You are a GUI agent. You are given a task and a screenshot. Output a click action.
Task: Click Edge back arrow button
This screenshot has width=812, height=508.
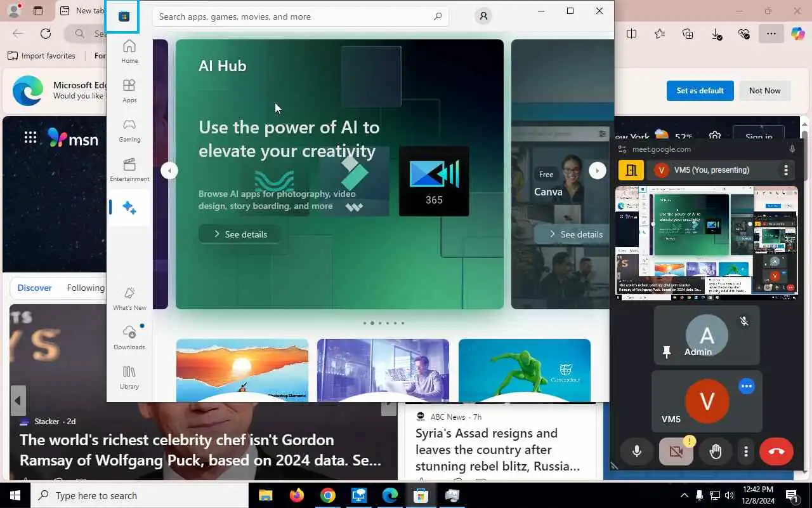tap(18, 34)
